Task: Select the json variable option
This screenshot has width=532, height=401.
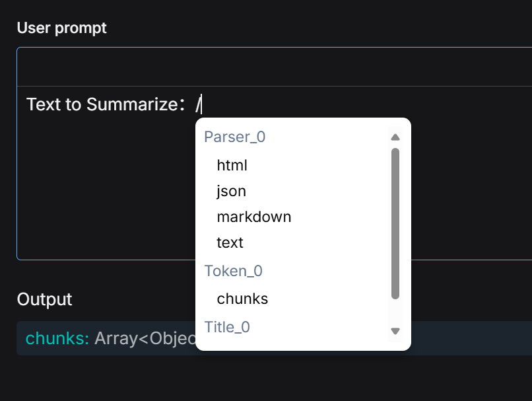Action: (231, 191)
